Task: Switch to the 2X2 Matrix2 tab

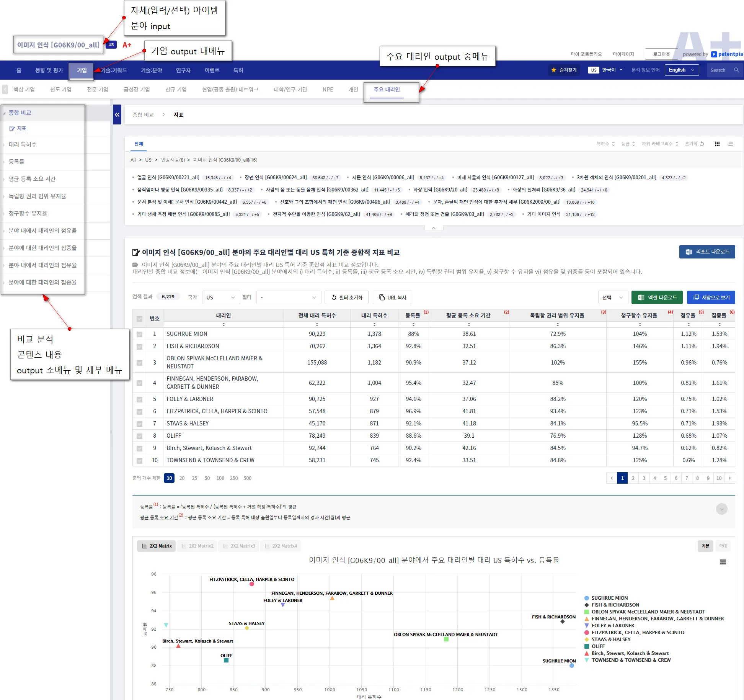Action: [197, 546]
